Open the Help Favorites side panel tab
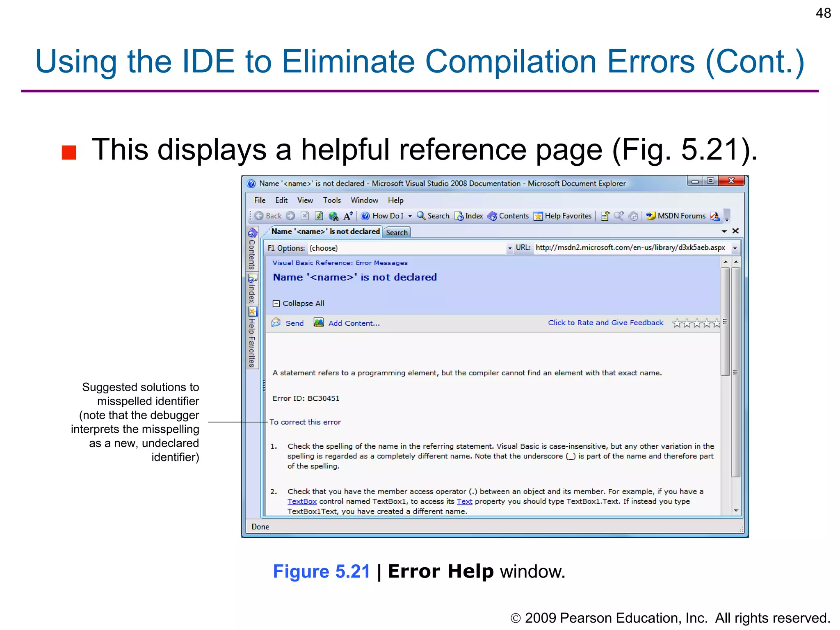Screen dimensions: 840x630 (x=252, y=337)
